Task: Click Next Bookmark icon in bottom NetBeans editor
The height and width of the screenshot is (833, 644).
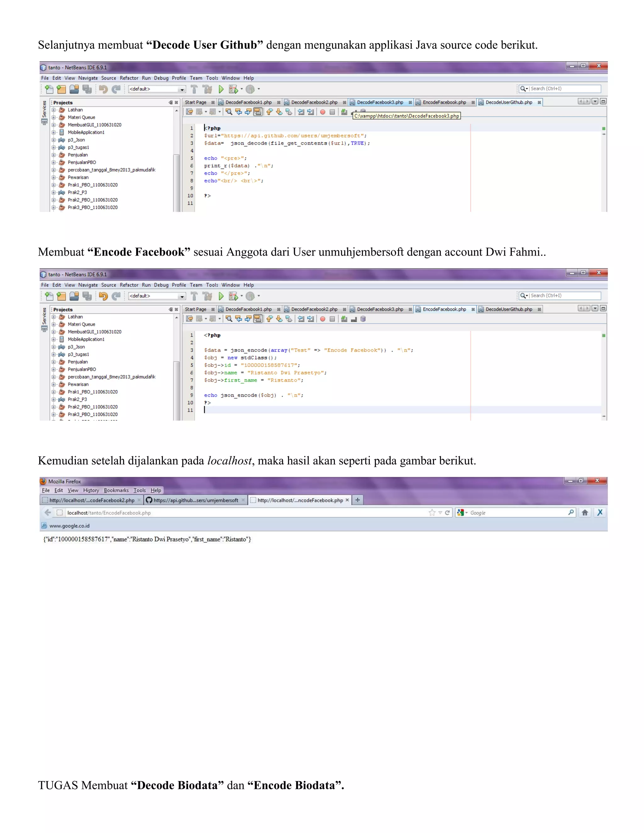Action: [279, 319]
